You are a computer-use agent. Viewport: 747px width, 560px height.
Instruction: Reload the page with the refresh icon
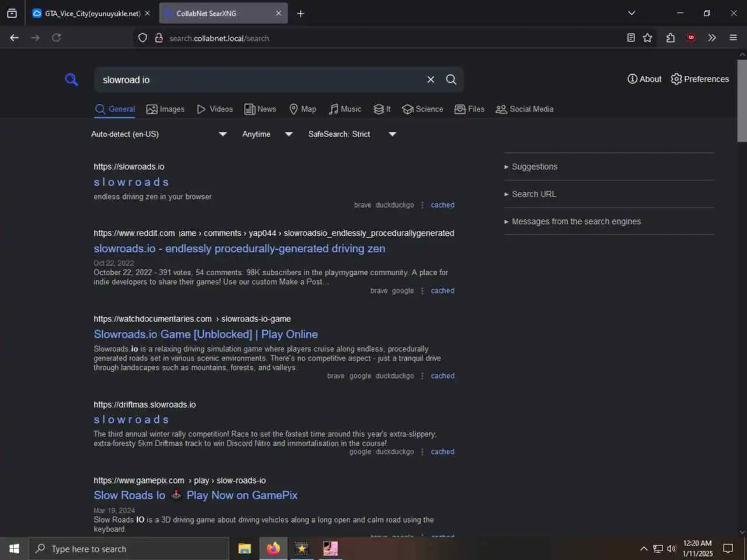pyautogui.click(x=56, y=38)
